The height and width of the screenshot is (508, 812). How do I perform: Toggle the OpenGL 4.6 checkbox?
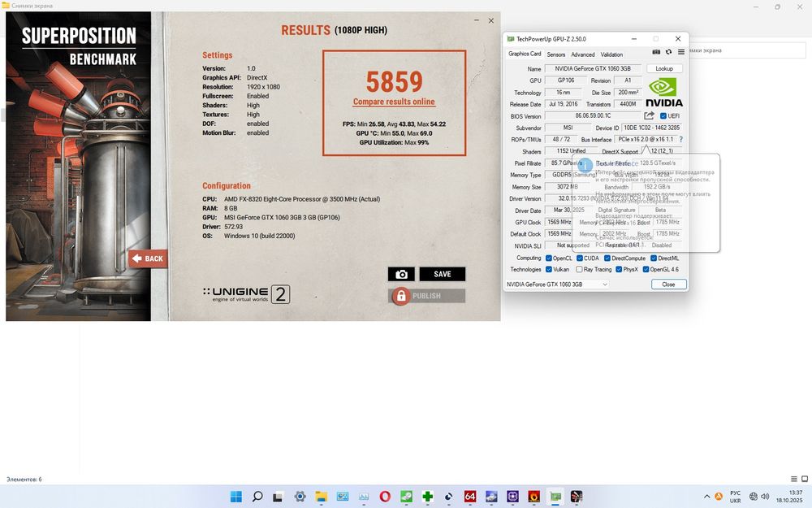tap(646, 270)
